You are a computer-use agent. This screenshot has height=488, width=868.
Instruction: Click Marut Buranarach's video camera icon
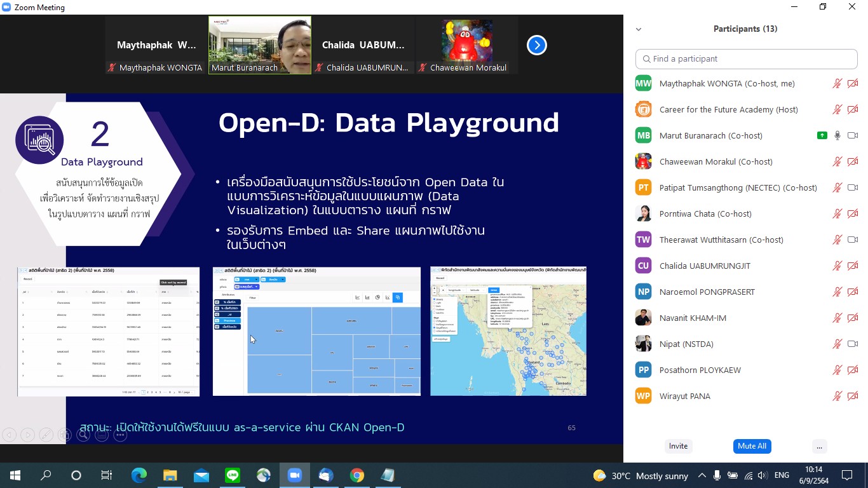(x=853, y=135)
